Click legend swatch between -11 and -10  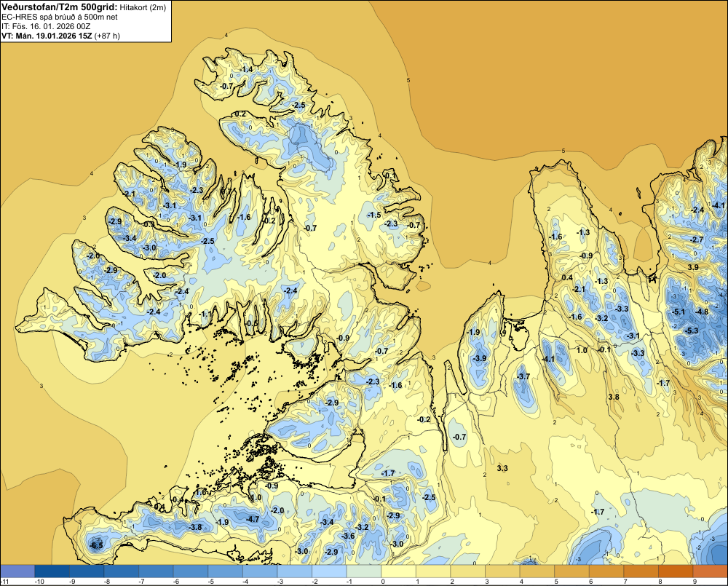[17, 571]
